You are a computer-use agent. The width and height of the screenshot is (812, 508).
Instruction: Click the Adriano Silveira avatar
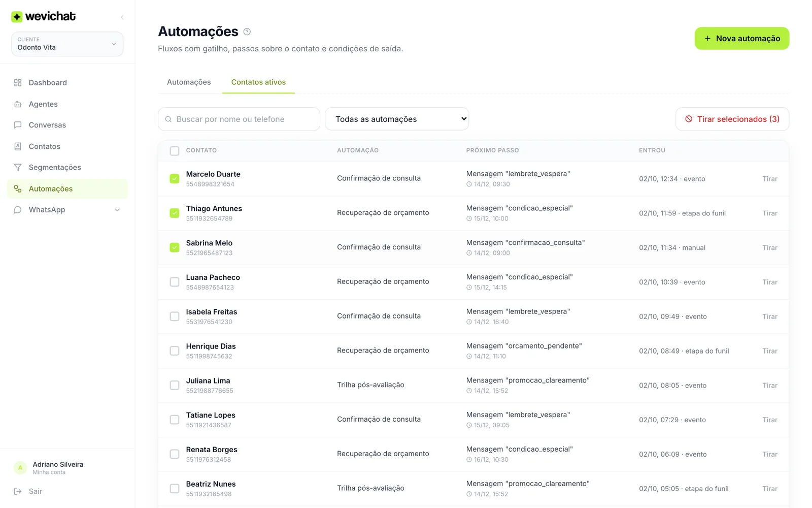point(20,468)
